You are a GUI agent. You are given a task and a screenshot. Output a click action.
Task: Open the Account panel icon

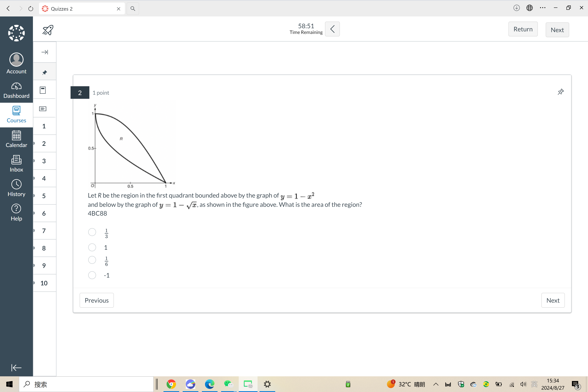pos(16,63)
